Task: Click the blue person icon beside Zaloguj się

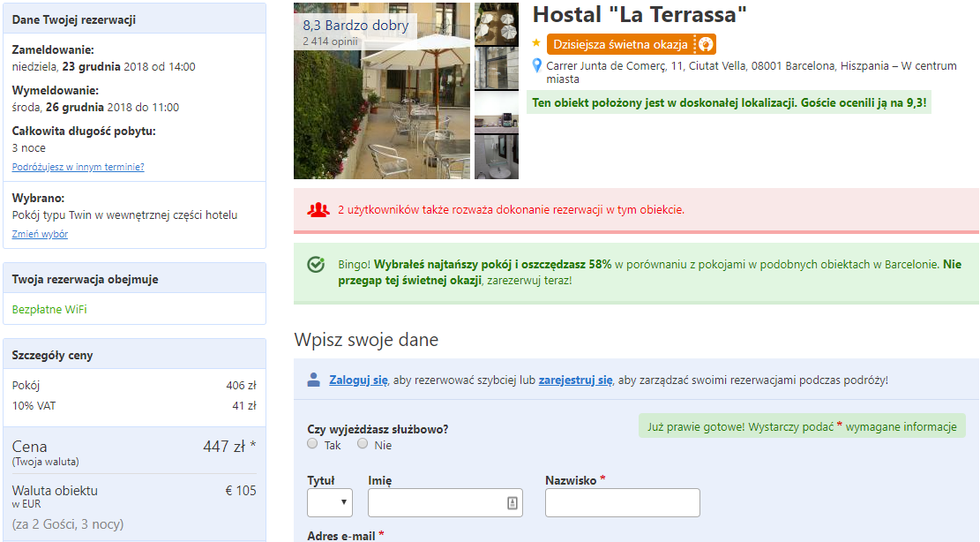Action: pos(314,380)
